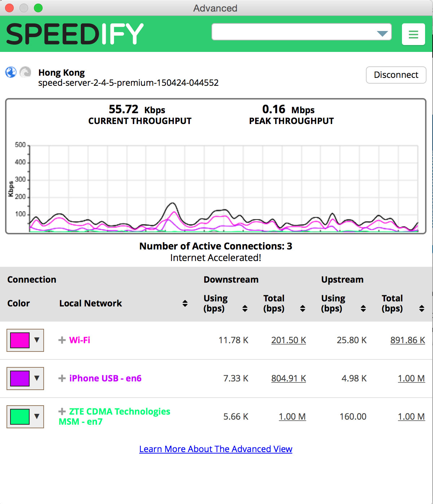The width and height of the screenshot is (433, 504).
Task: Click Wi-Fi upstream using 25.80 K
Action: (x=352, y=340)
